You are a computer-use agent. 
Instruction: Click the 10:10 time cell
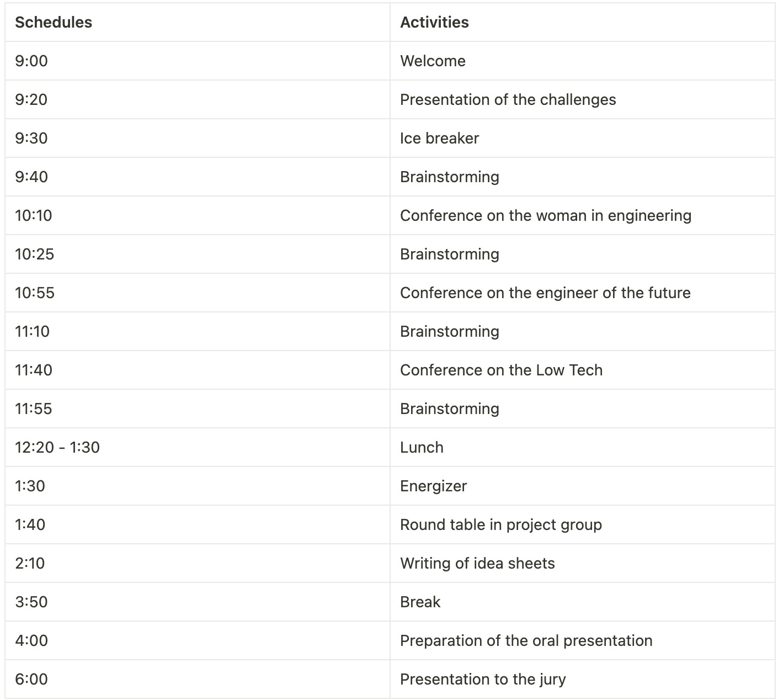coord(198,215)
